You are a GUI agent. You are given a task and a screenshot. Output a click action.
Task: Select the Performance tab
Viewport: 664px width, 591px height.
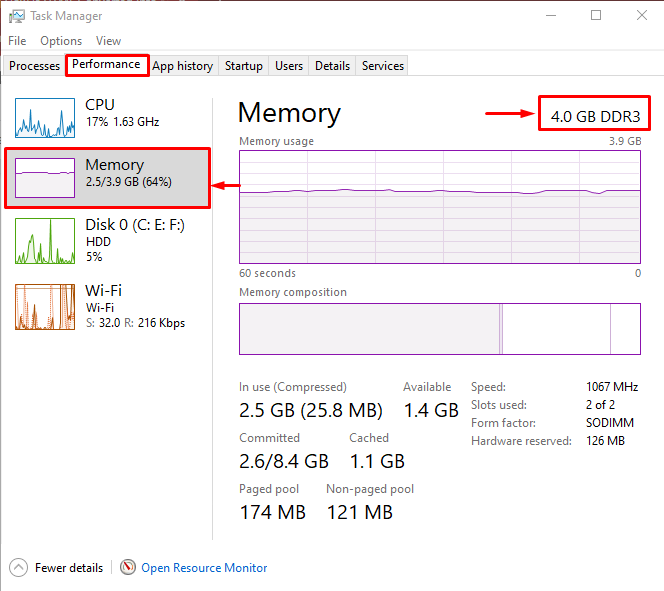point(106,64)
